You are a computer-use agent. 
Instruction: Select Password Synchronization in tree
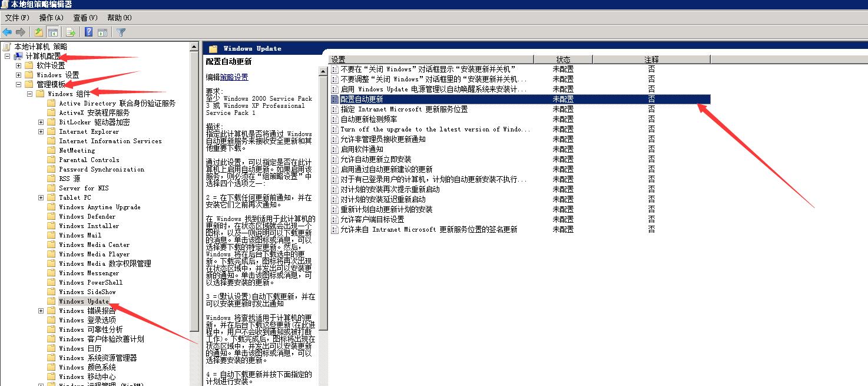(101, 169)
